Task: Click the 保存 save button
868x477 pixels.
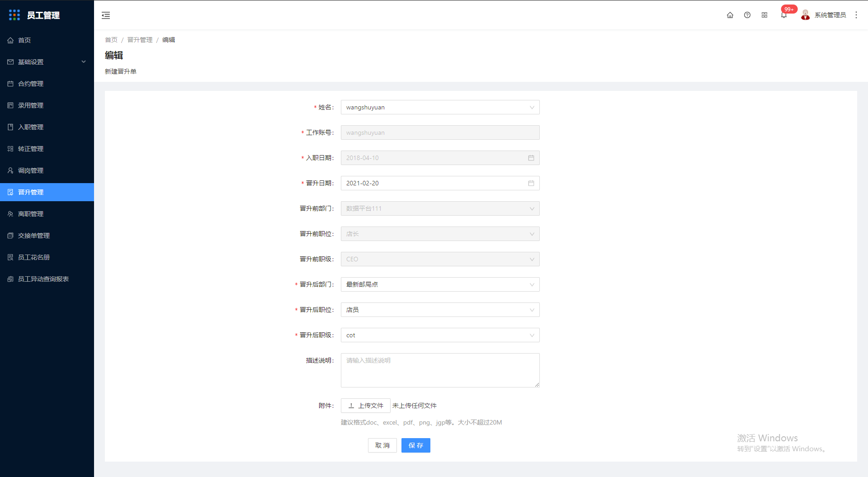Action: [415, 445]
